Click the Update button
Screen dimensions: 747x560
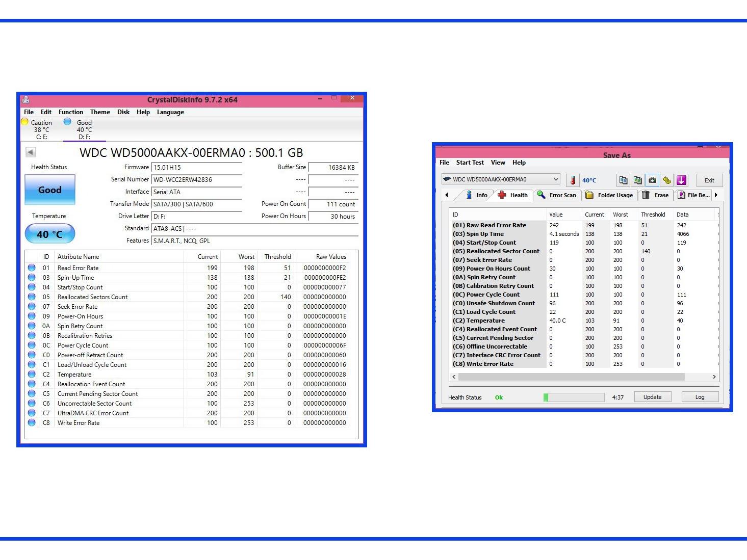[652, 397]
